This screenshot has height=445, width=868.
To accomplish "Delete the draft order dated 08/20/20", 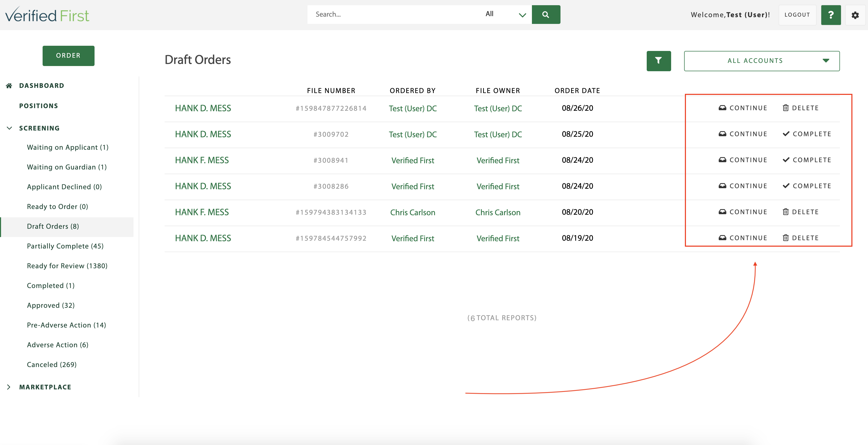I will 800,212.
